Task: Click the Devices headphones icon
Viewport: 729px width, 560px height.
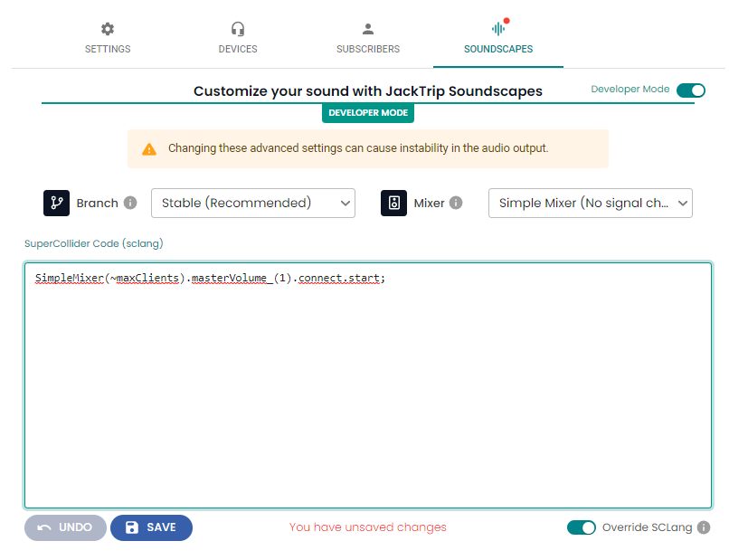Action: click(238, 28)
